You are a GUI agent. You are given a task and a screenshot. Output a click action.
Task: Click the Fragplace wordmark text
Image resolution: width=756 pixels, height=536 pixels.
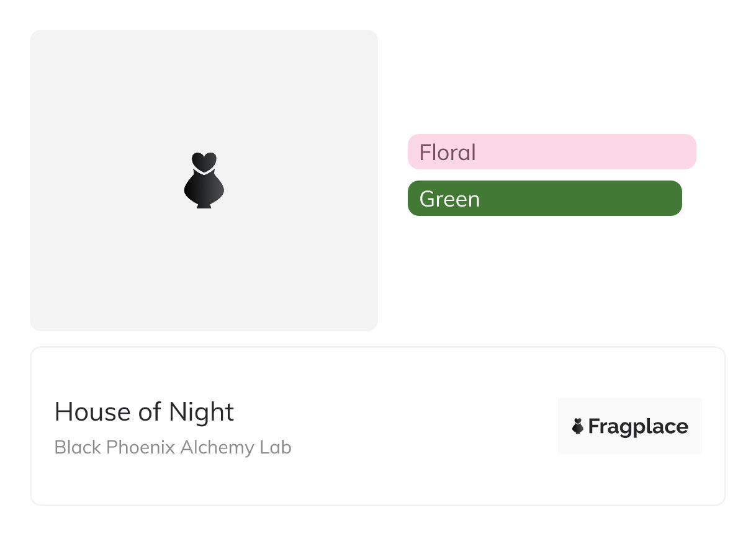tap(638, 427)
